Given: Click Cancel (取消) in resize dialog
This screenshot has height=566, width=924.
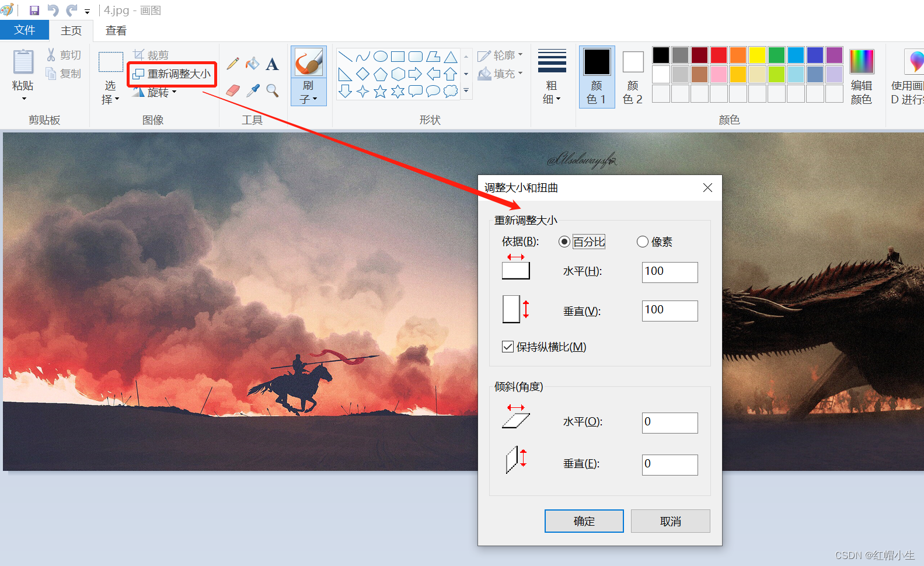Looking at the screenshot, I should 670,521.
